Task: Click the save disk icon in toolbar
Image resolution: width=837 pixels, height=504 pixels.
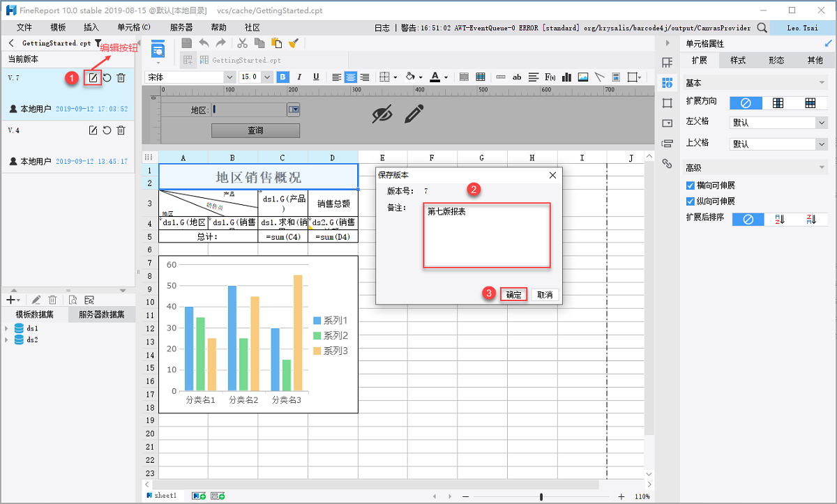Action: (x=187, y=43)
